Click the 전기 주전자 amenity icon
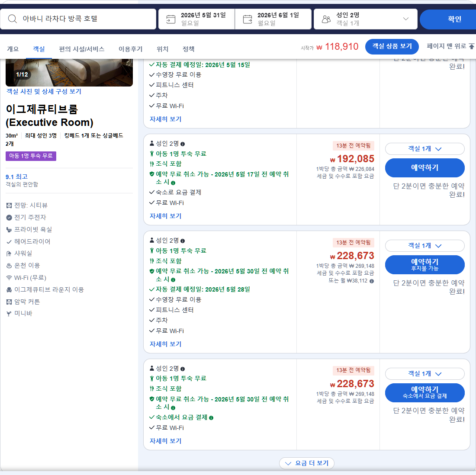Image resolution: width=476 pixels, height=475 pixels. pos(9,218)
